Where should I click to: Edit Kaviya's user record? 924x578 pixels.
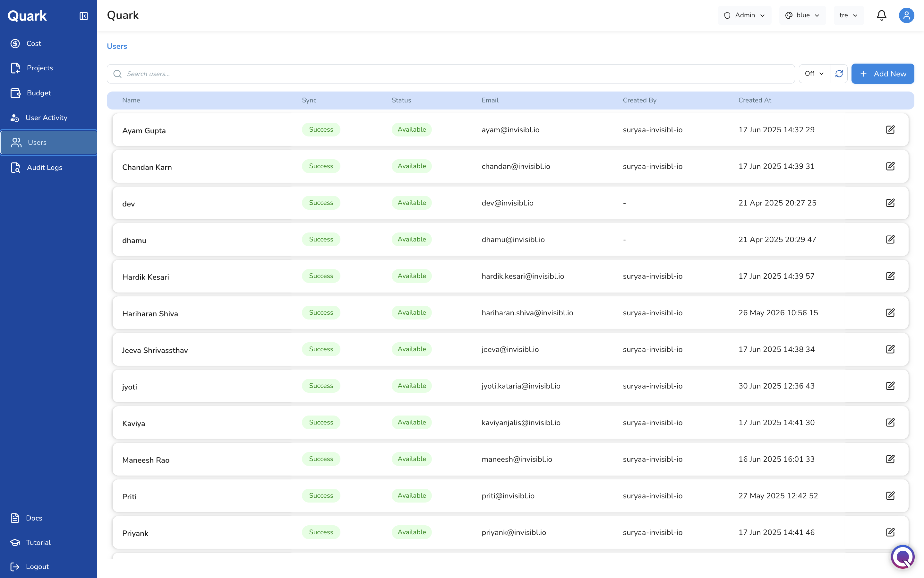(890, 422)
